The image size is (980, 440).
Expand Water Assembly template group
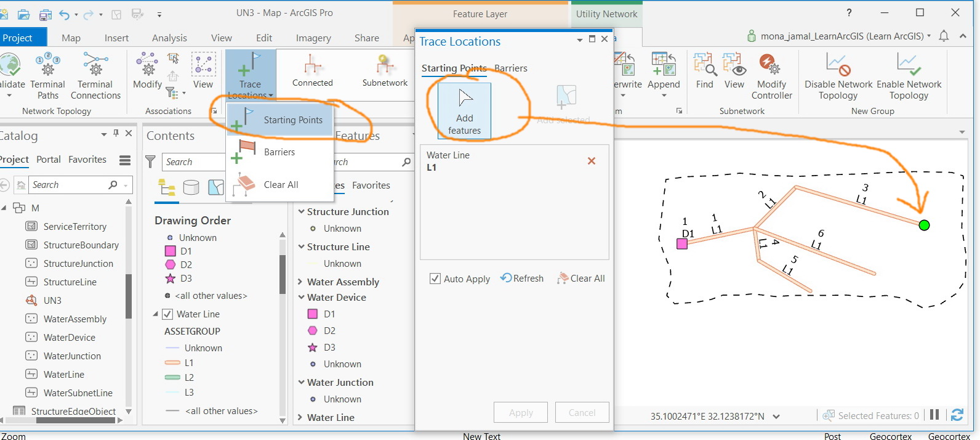pos(300,282)
